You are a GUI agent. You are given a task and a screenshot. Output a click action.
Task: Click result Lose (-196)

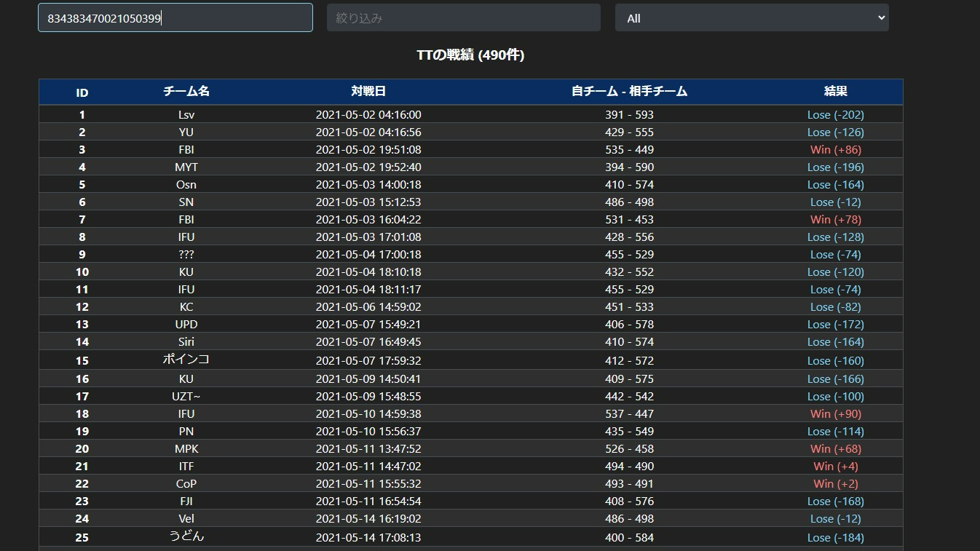(x=836, y=167)
